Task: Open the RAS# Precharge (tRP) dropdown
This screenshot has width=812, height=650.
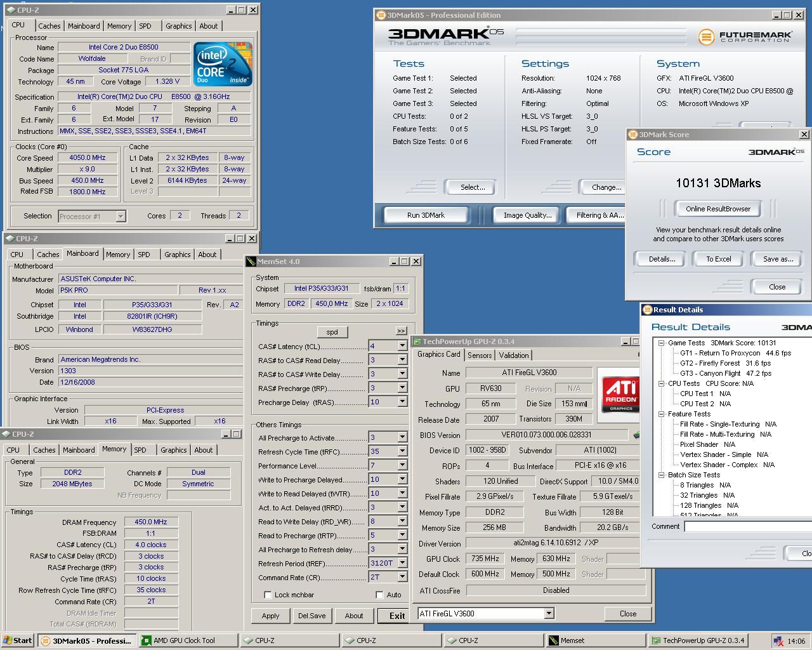Action: (402, 388)
